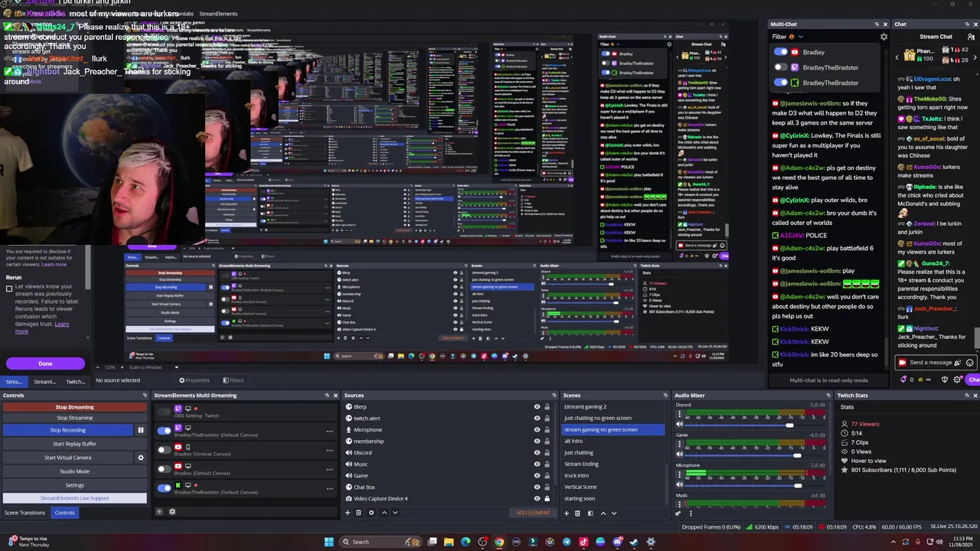
Task: Hide the twitch alert source
Action: point(537,419)
